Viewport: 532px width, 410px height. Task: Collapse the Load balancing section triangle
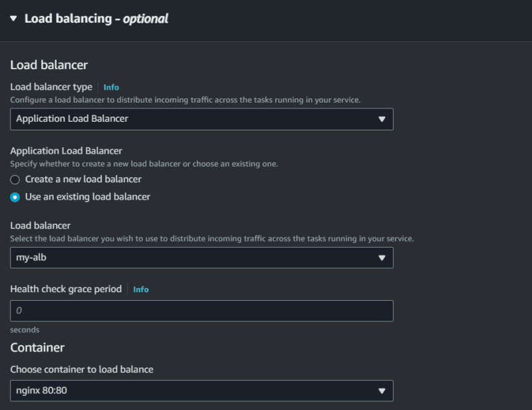13,19
